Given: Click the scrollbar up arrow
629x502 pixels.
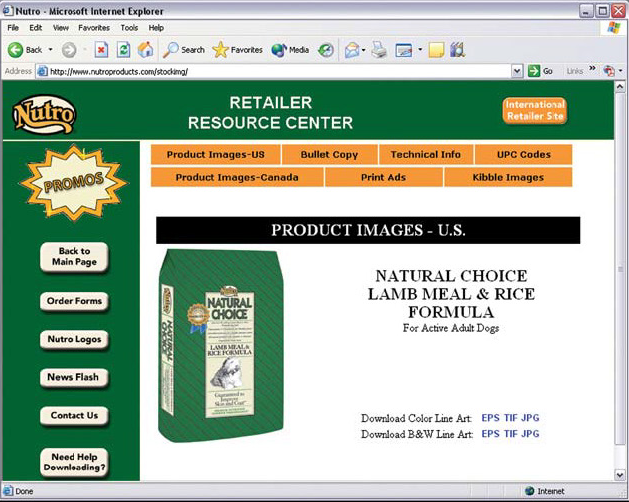Looking at the screenshot, I should click(620, 86).
